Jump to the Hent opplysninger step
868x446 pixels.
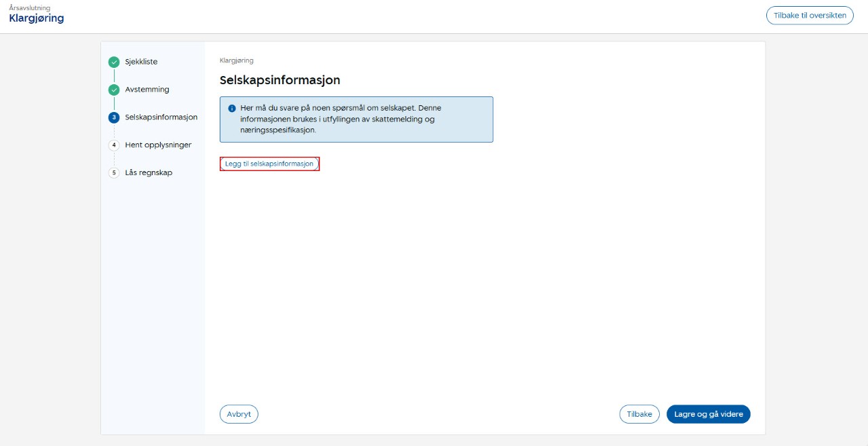pos(158,145)
